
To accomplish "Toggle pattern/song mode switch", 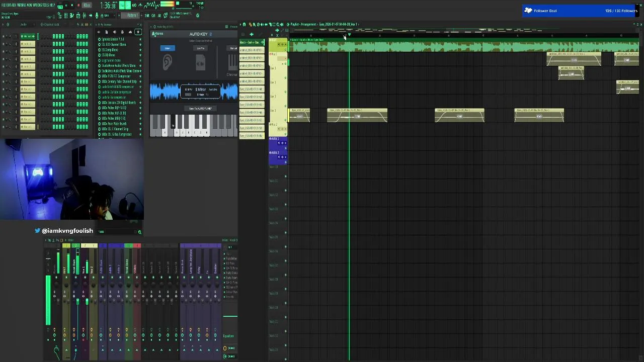I will (60, 5).
